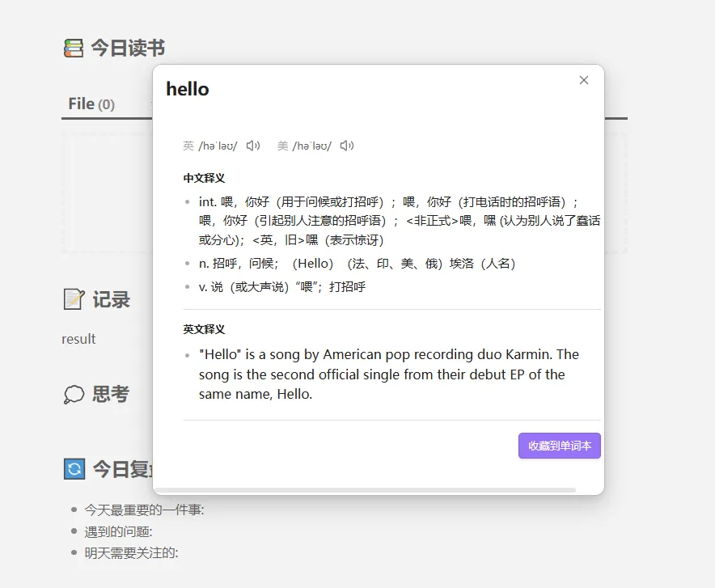Close the hello dictionary popup

pos(584,80)
